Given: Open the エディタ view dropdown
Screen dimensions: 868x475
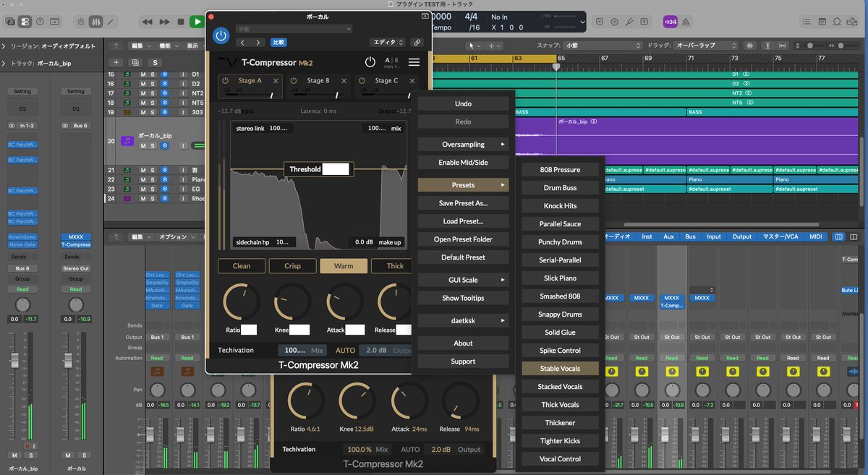Looking at the screenshot, I should coord(388,43).
